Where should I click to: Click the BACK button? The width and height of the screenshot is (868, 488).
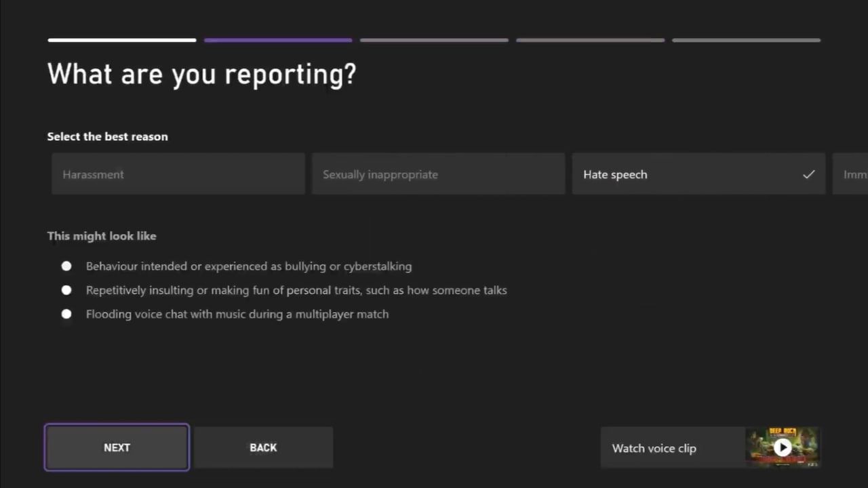(x=263, y=447)
